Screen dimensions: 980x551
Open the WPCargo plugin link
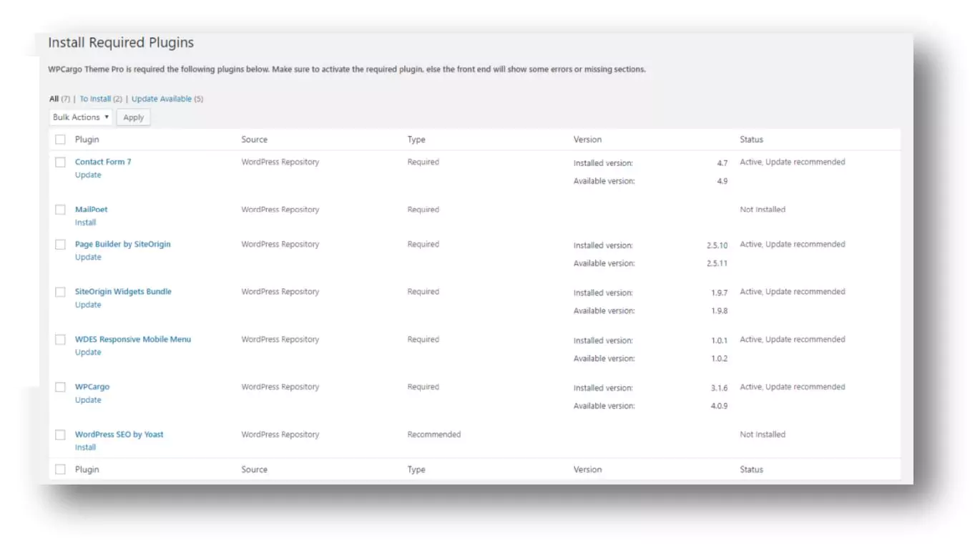92,386
